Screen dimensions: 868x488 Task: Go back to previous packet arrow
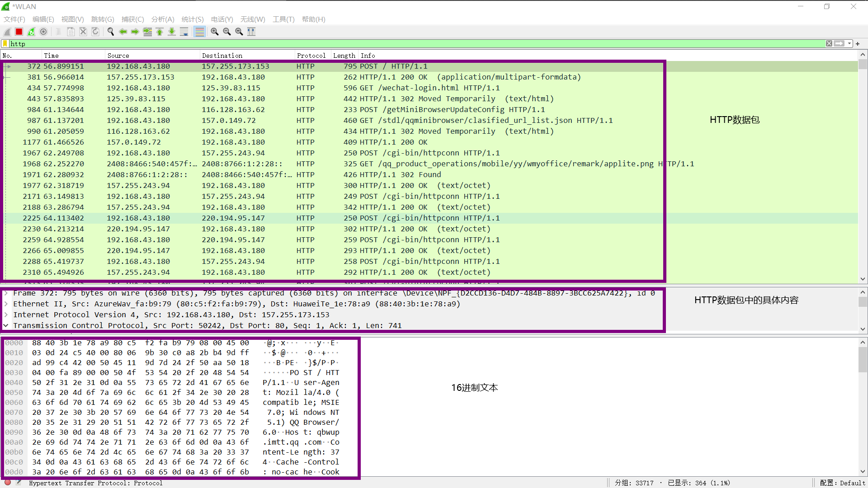tap(123, 32)
